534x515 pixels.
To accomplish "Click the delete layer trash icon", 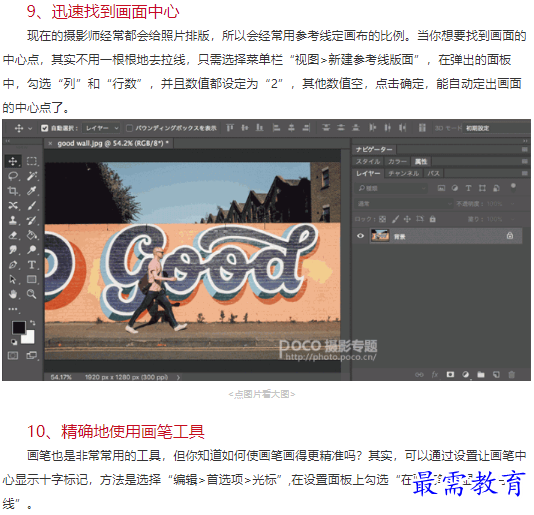I will point(512,374).
